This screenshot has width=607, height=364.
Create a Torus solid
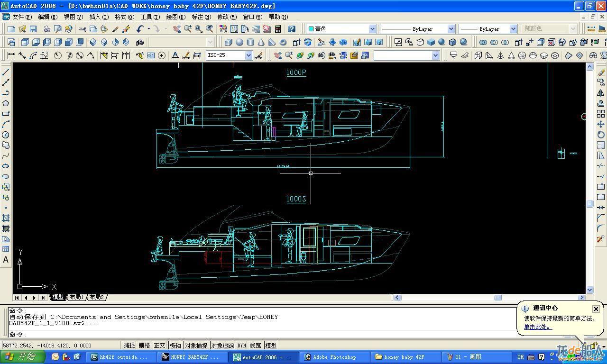pyautogui.click(x=283, y=42)
